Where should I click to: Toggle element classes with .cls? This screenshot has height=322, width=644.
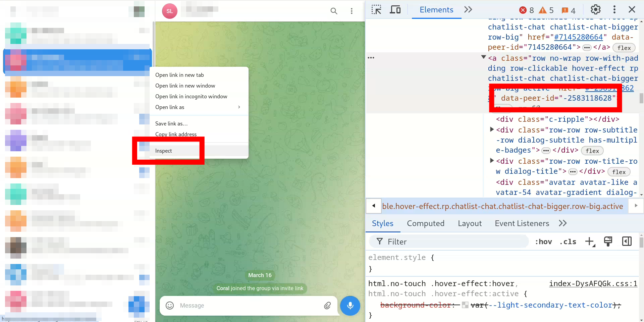click(568, 241)
